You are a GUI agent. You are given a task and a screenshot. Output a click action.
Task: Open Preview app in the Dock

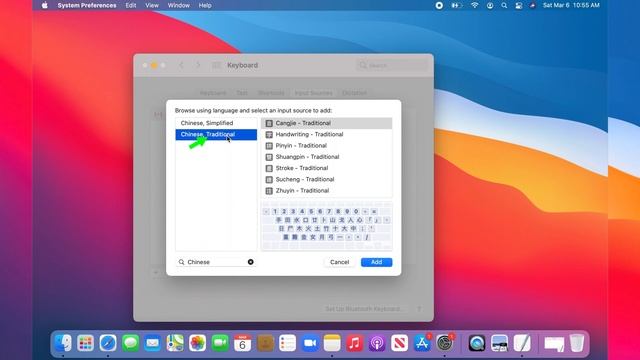click(x=499, y=343)
